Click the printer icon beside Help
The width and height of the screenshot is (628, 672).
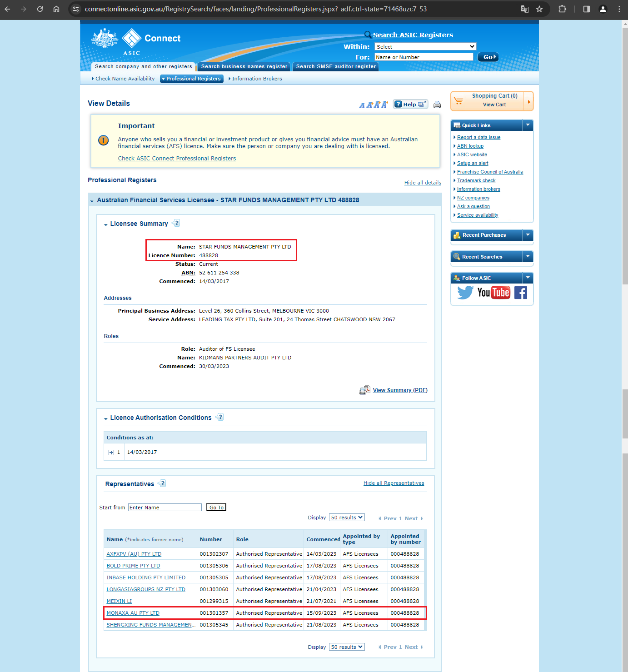point(437,105)
